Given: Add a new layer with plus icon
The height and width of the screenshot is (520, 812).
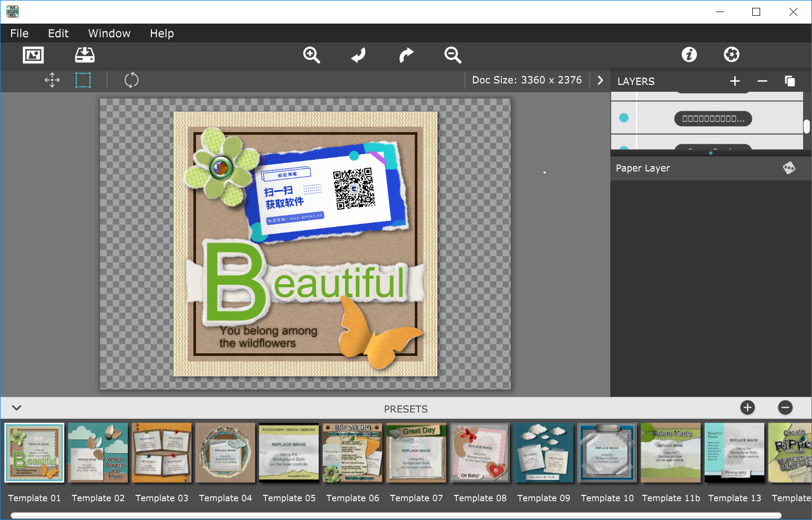Looking at the screenshot, I should [735, 81].
